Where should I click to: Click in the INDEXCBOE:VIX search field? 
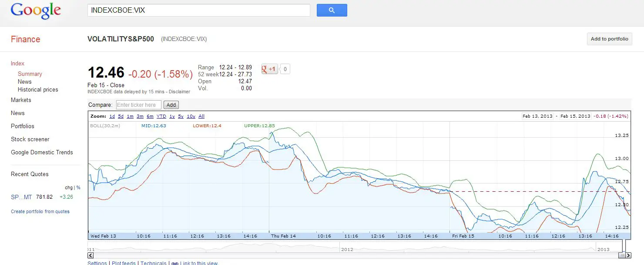(199, 10)
